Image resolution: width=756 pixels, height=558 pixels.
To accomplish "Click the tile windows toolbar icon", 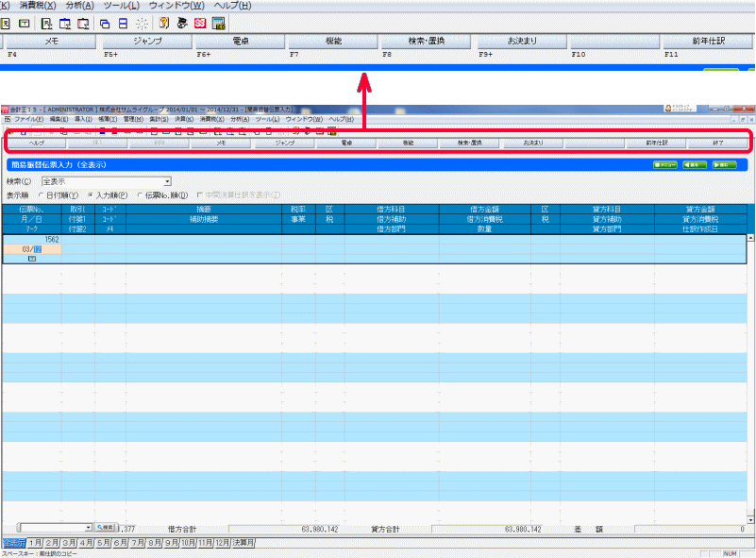I will 123,23.
